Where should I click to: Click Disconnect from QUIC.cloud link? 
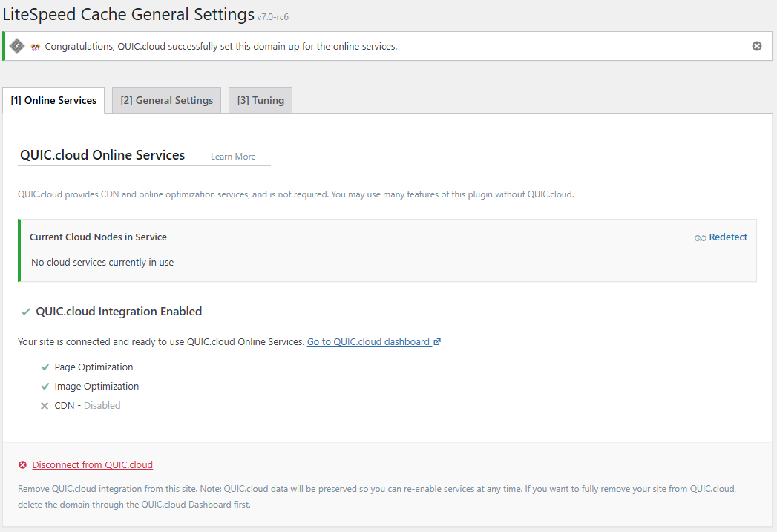click(x=93, y=465)
